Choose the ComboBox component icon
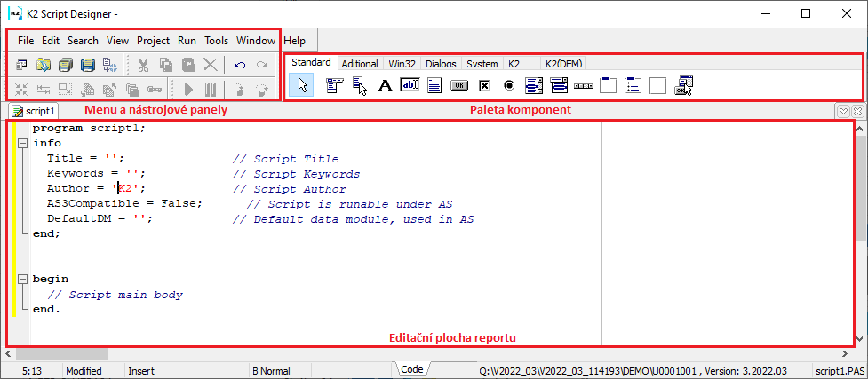This screenshot has width=868, height=379. (559, 85)
